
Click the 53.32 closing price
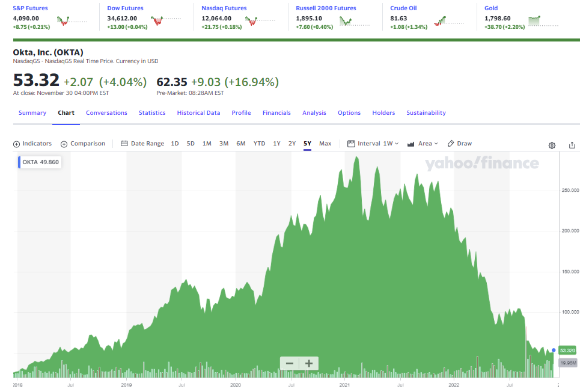pos(36,81)
